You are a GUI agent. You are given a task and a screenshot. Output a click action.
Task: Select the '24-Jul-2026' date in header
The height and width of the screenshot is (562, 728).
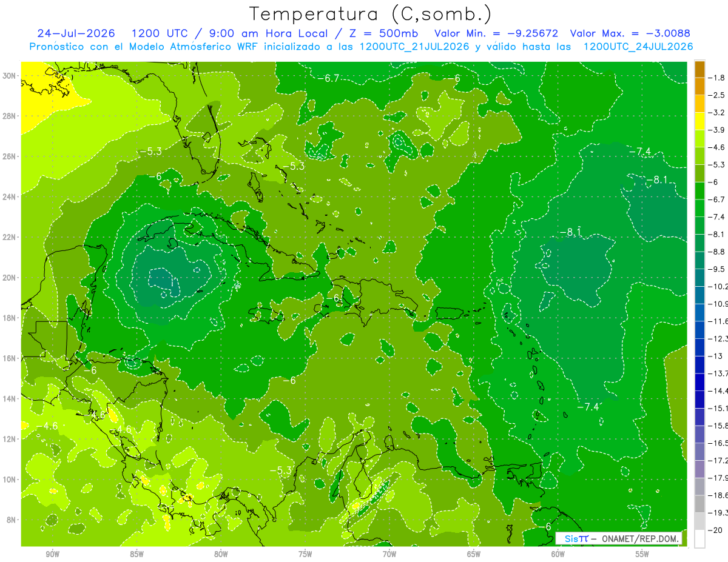pyautogui.click(x=76, y=33)
